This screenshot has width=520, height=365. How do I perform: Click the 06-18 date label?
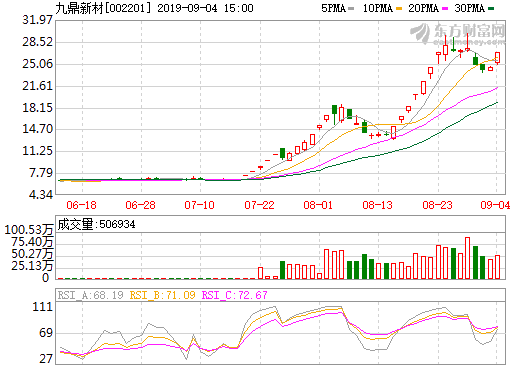pyautogui.click(x=81, y=205)
